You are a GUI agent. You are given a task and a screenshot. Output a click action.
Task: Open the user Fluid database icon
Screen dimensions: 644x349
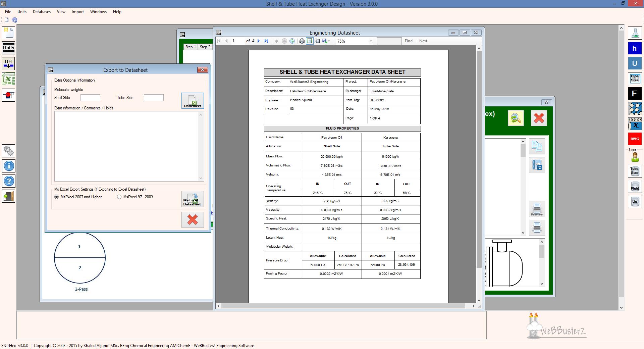pyautogui.click(x=635, y=186)
